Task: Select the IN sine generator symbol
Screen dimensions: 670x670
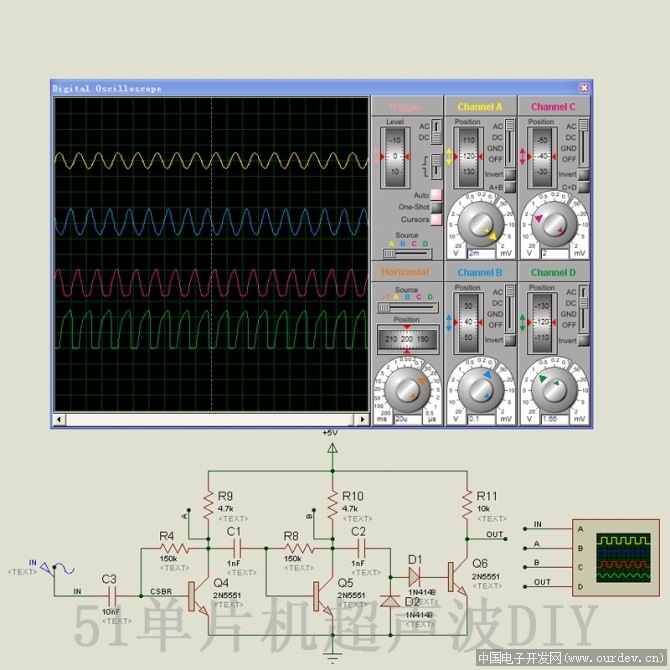Action: click(57, 569)
